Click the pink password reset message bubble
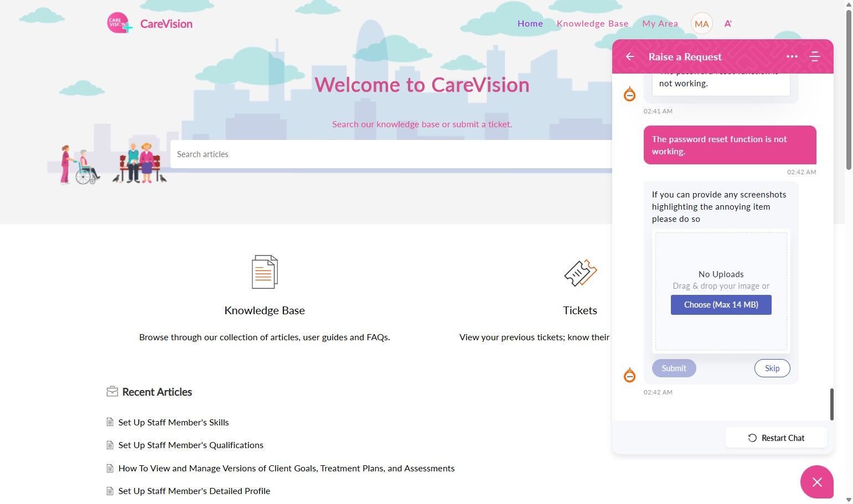 coord(730,145)
